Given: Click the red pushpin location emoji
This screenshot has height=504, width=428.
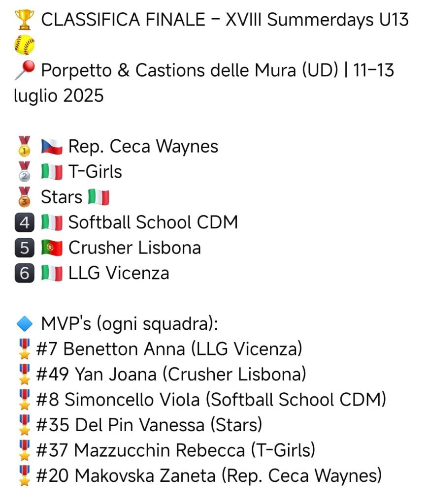Looking at the screenshot, I should pos(24,71).
